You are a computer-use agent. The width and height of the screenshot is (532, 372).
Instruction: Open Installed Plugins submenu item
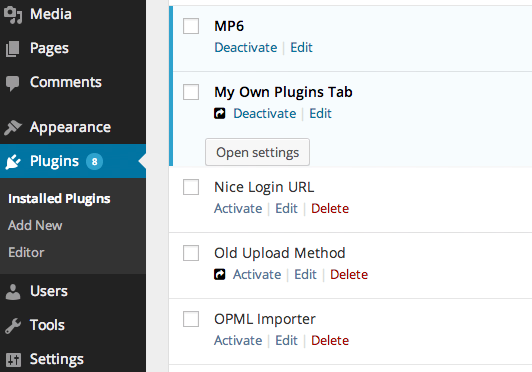click(x=59, y=199)
